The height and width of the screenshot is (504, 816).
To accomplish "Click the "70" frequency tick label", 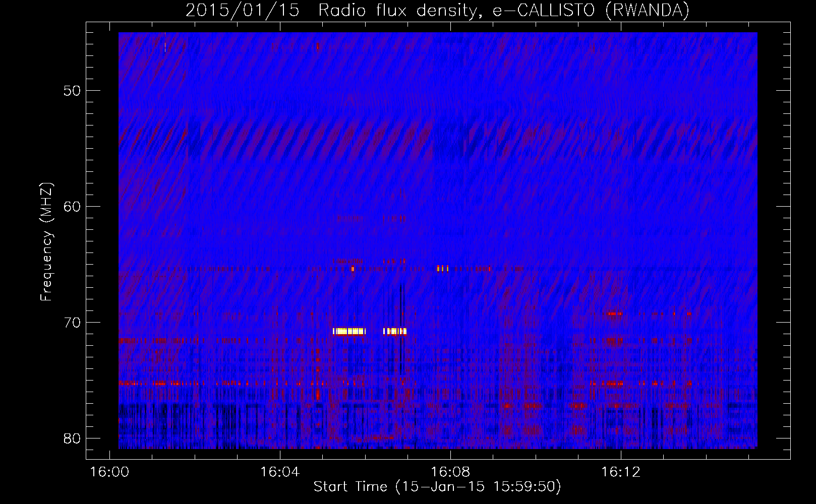I will tap(72, 323).
